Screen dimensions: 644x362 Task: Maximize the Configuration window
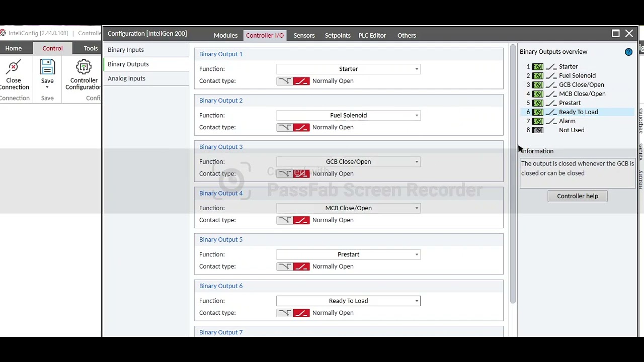[x=615, y=33]
